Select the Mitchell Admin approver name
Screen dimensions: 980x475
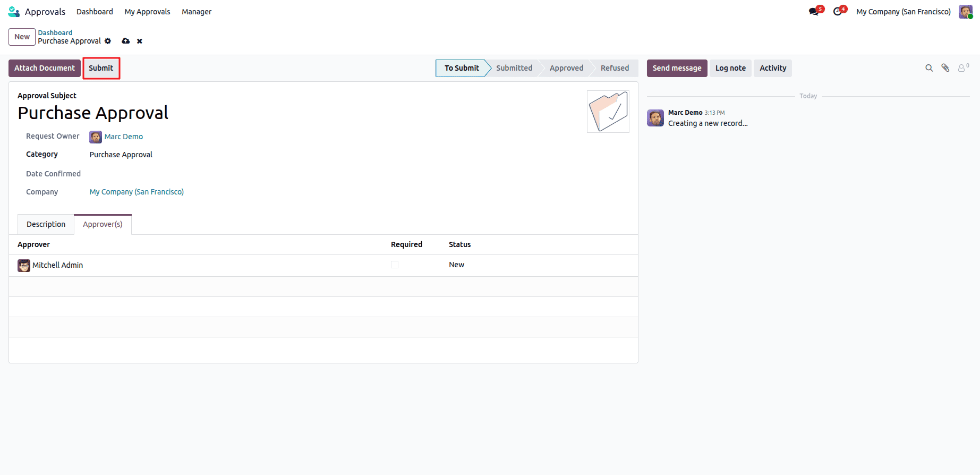(57, 265)
